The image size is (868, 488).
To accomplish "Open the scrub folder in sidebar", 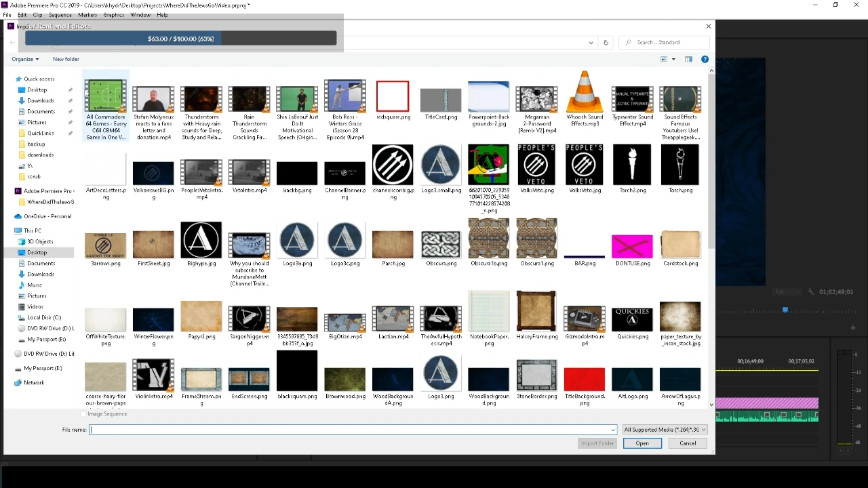I will 33,176.
